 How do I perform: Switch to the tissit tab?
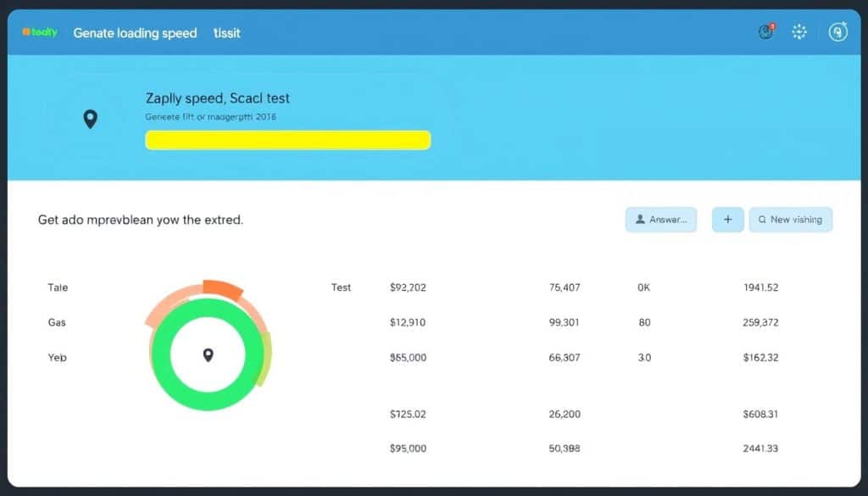click(227, 33)
